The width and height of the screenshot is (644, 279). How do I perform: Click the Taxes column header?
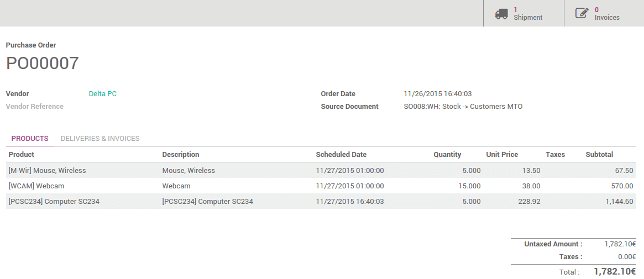[555, 155]
